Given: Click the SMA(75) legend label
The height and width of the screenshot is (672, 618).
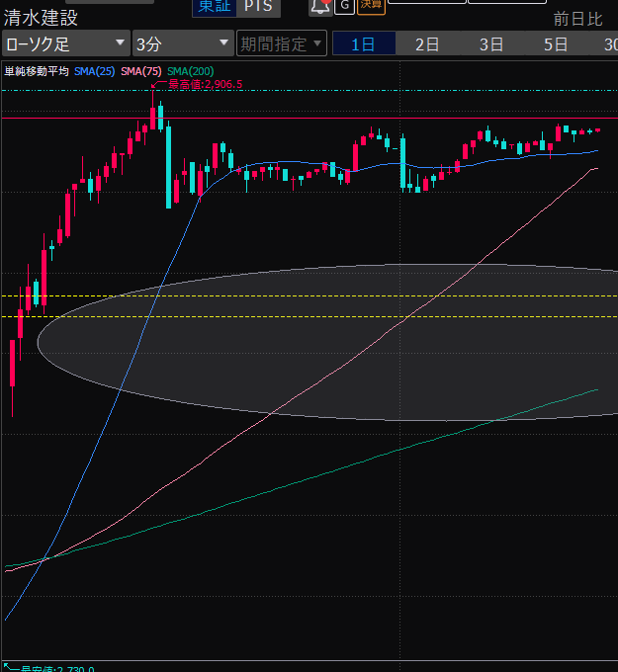Looking at the screenshot, I should click(x=141, y=71).
